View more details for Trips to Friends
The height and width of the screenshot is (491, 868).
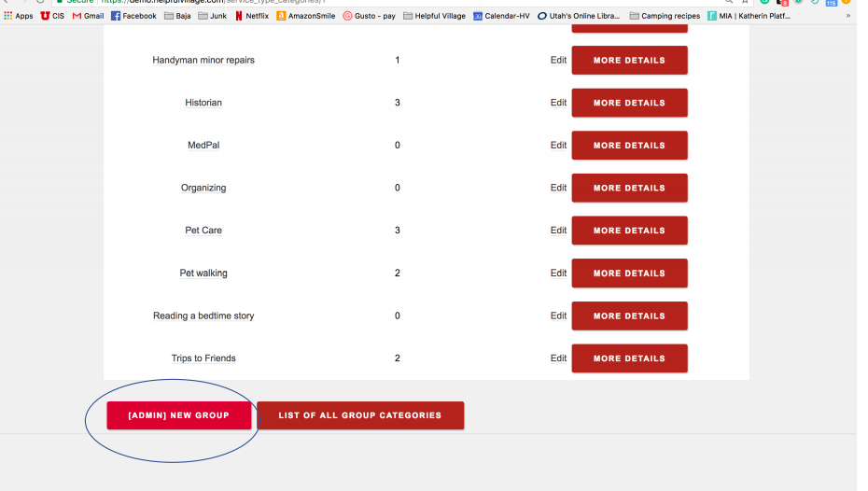point(629,358)
